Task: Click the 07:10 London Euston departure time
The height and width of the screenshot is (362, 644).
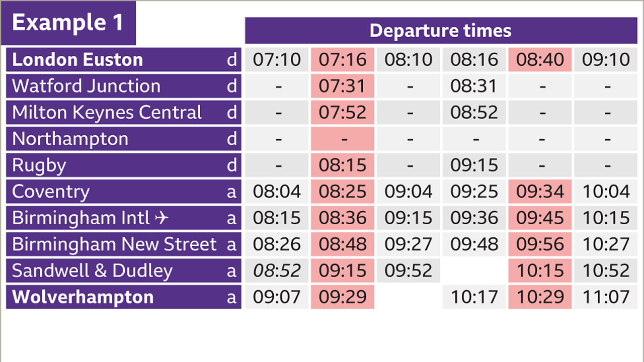Action: pos(277,60)
